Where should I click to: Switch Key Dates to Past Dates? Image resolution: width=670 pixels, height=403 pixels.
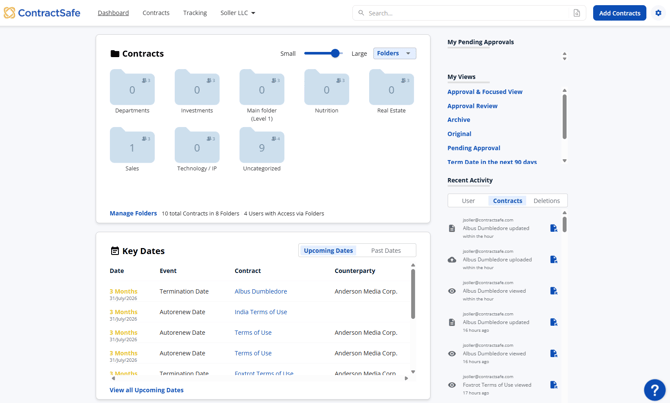[x=386, y=250]
